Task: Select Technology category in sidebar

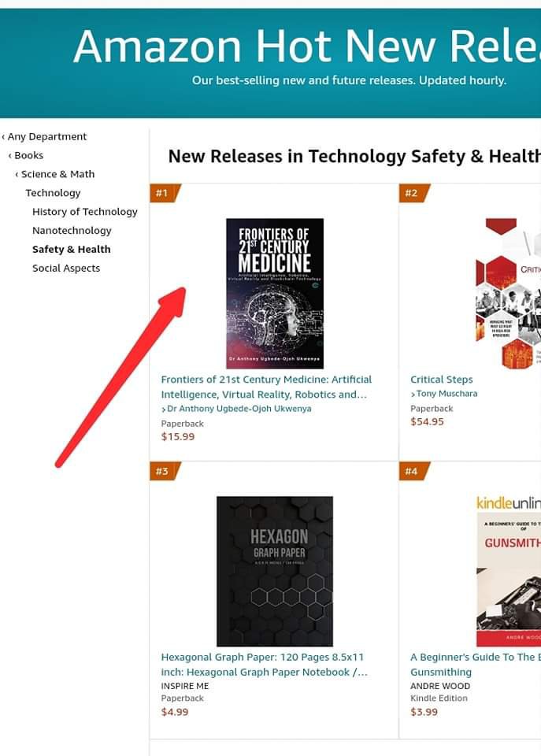Action: click(x=53, y=193)
